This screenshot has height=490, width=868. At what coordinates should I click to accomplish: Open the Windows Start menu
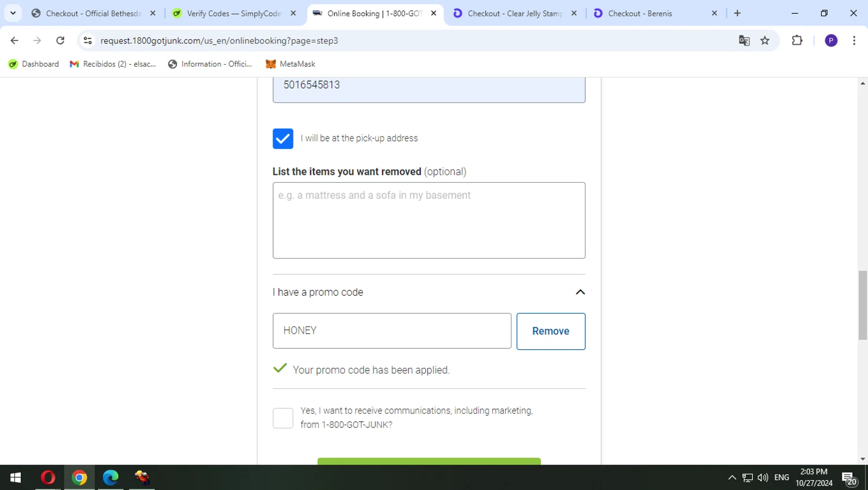[16, 477]
